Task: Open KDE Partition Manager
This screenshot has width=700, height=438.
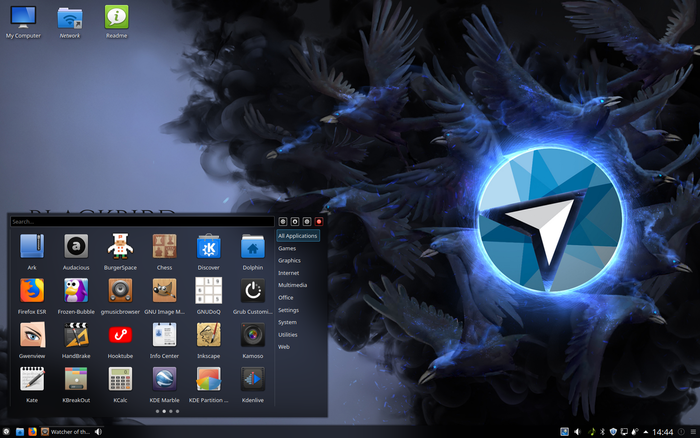Action: 208,384
